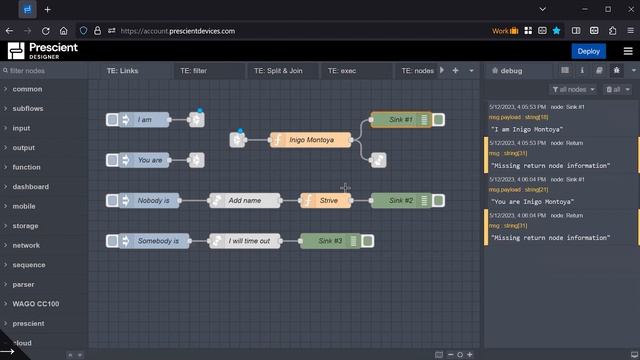Expand the common palette category
The height and width of the screenshot is (360, 640).
(27, 89)
